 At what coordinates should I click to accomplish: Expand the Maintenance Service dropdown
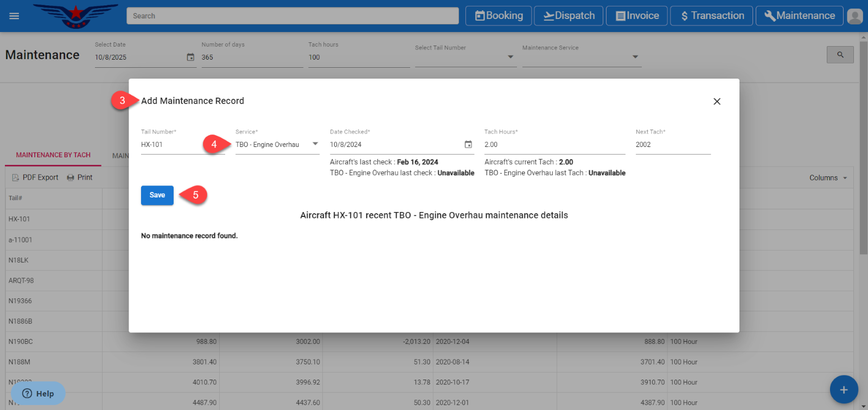pos(635,57)
